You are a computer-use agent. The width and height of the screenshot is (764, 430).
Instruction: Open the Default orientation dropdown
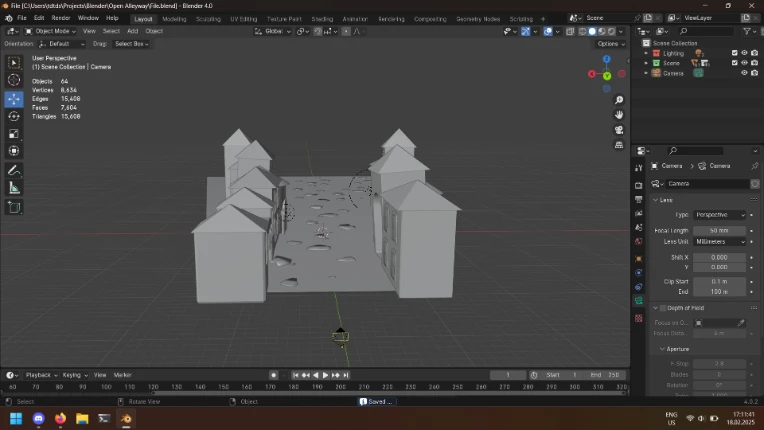pyautogui.click(x=62, y=44)
